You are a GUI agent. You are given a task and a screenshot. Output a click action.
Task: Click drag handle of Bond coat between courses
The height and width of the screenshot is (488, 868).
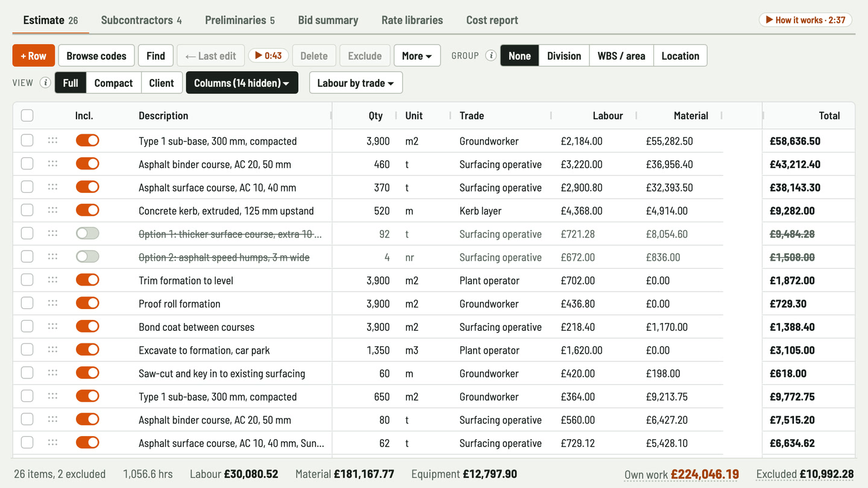click(52, 327)
